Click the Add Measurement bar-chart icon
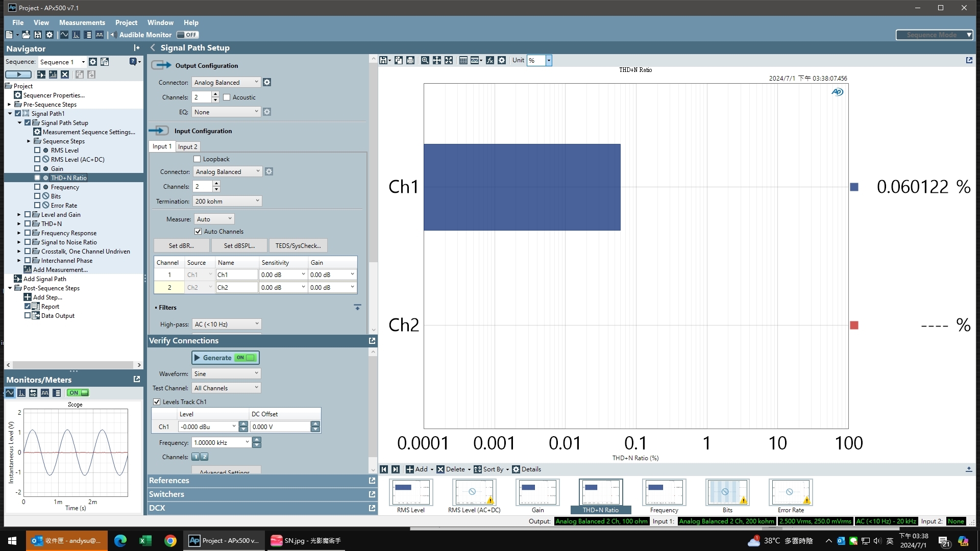Viewport: 980px width, 551px height. click(x=53, y=74)
